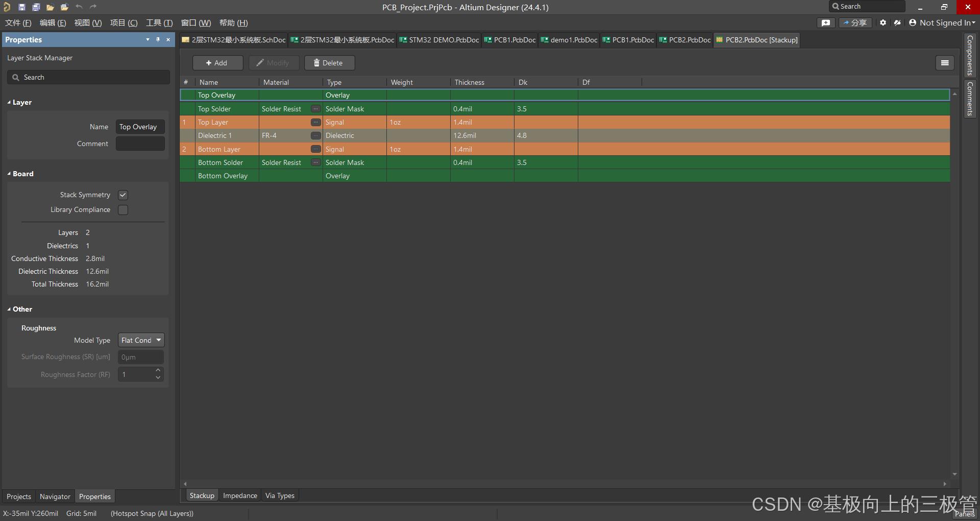Open the Not Signed In account dropdown

click(942, 22)
